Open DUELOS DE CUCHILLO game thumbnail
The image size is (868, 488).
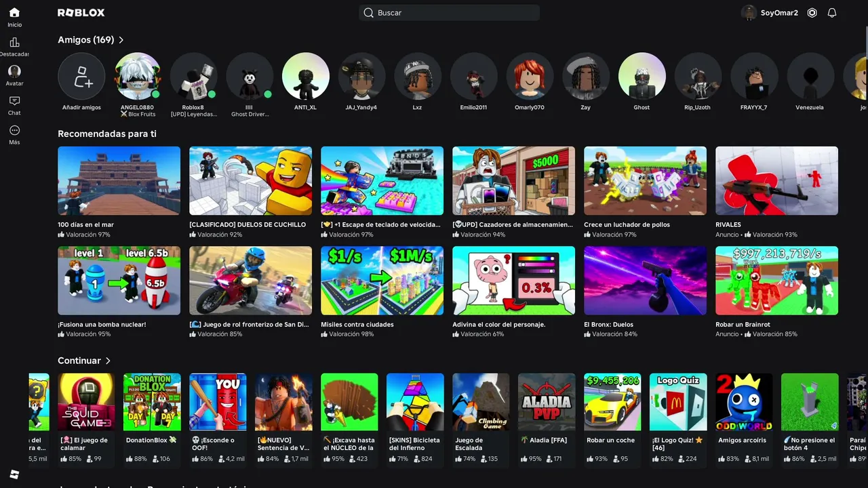250,181
